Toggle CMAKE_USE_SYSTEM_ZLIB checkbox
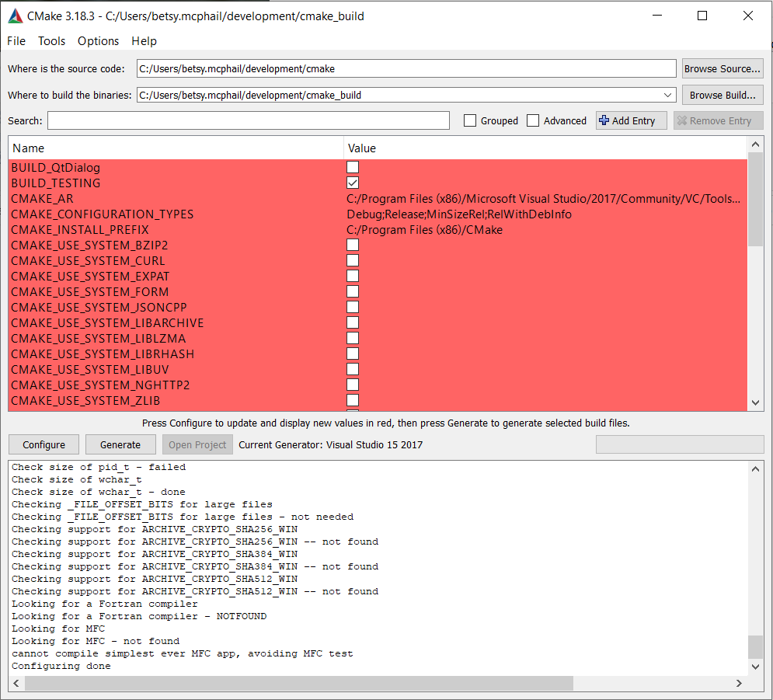The width and height of the screenshot is (773, 700). coord(353,400)
